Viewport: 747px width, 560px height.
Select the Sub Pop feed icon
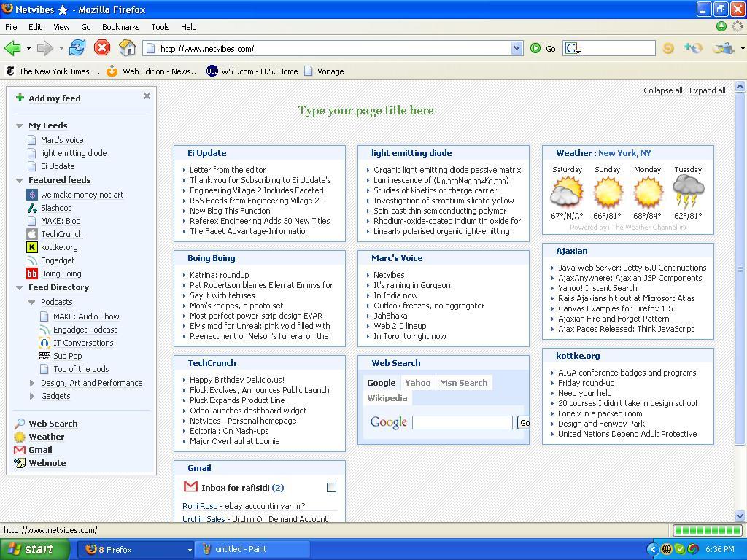point(44,356)
